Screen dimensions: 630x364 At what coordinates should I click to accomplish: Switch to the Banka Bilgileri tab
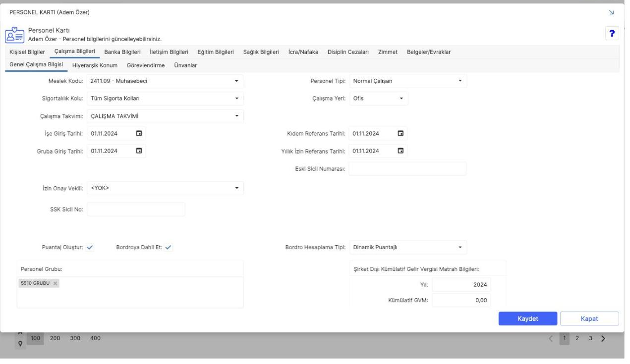coord(122,52)
